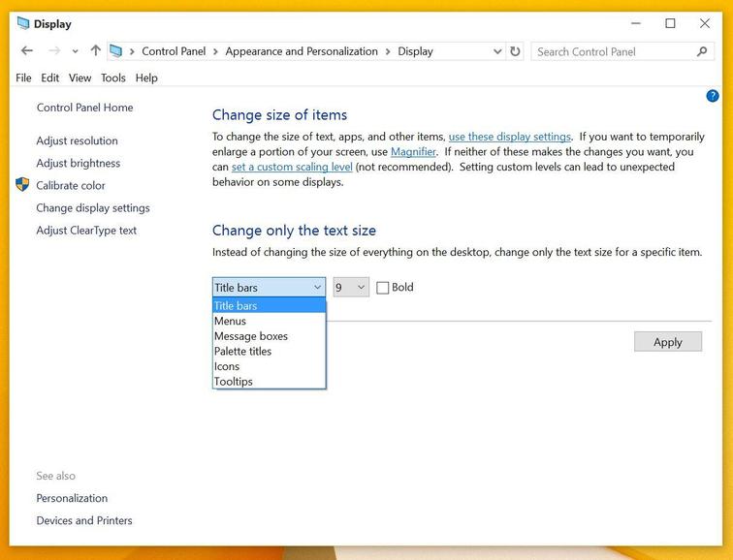The width and height of the screenshot is (733, 560).
Task: Click the forward navigation arrow
Action: click(x=54, y=51)
